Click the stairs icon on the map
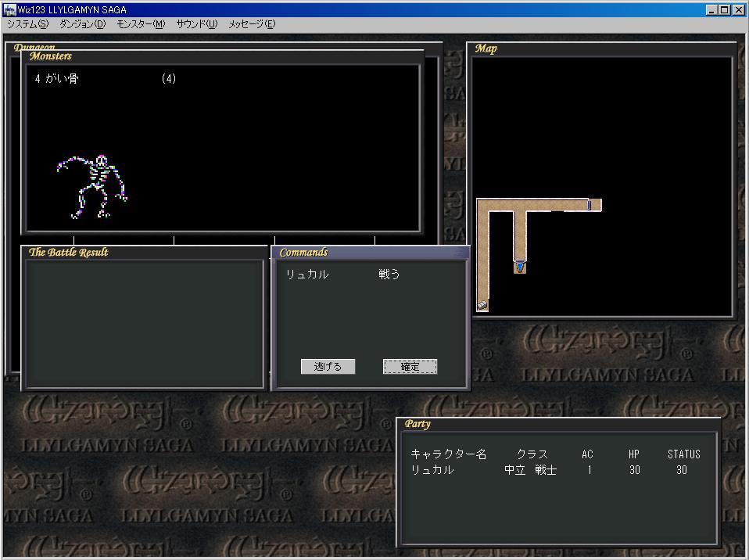The height and width of the screenshot is (560, 749). (482, 305)
